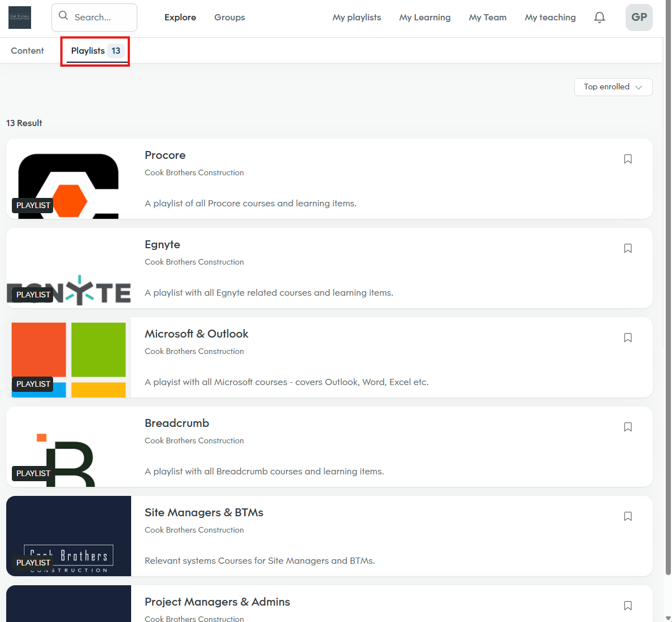
Task: Click the Microsoft courses description text
Action: 287,382
